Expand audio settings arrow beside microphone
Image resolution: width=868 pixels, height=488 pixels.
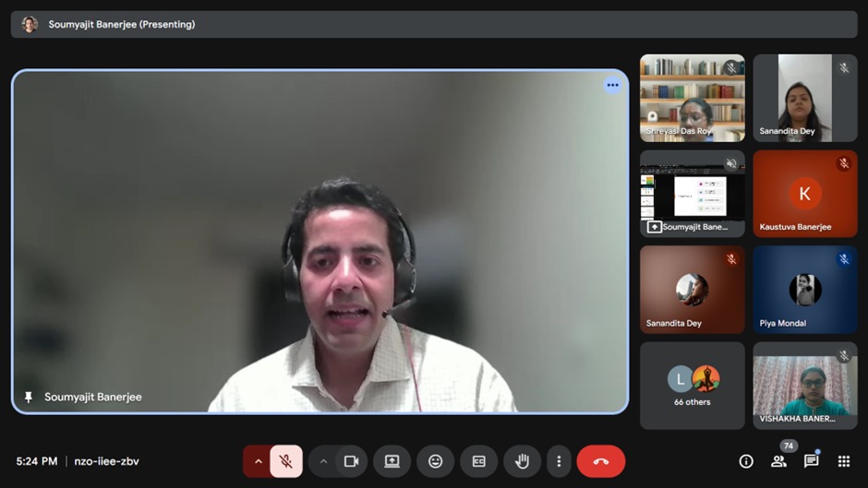click(x=258, y=461)
